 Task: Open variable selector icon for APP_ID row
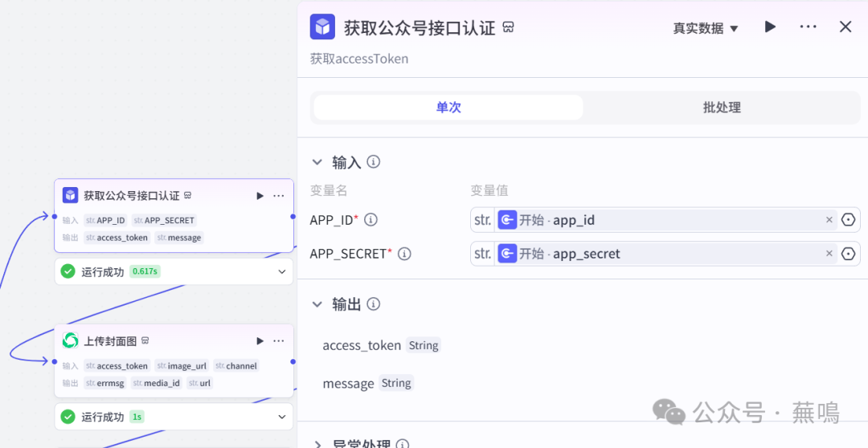848,220
